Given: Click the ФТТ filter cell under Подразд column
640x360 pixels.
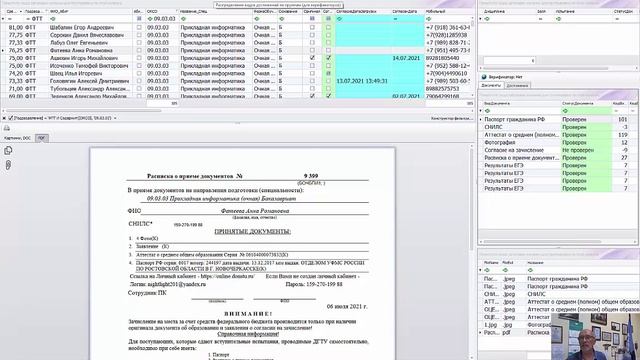Looking at the screenshot, I should (35, 19).
